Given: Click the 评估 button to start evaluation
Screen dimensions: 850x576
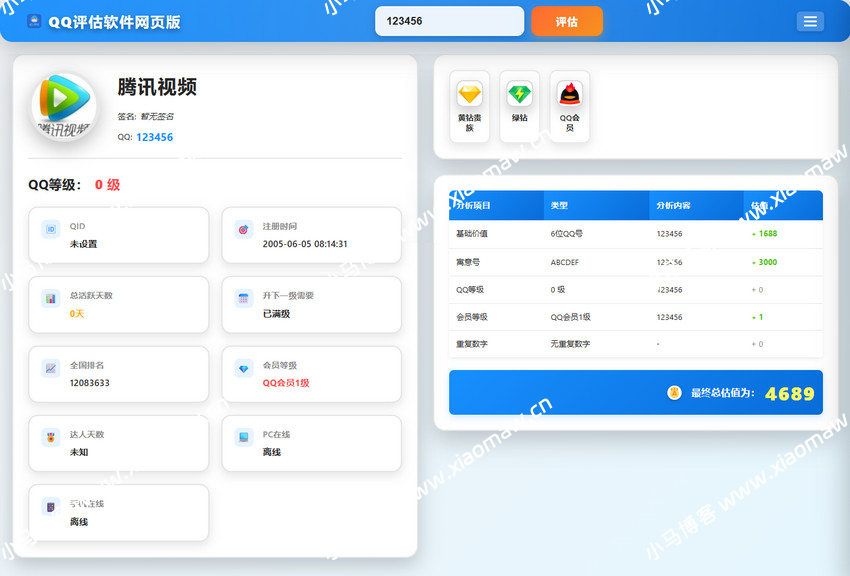Looking at the screenshot, I should pyautogui.click(x=566, y=21).
